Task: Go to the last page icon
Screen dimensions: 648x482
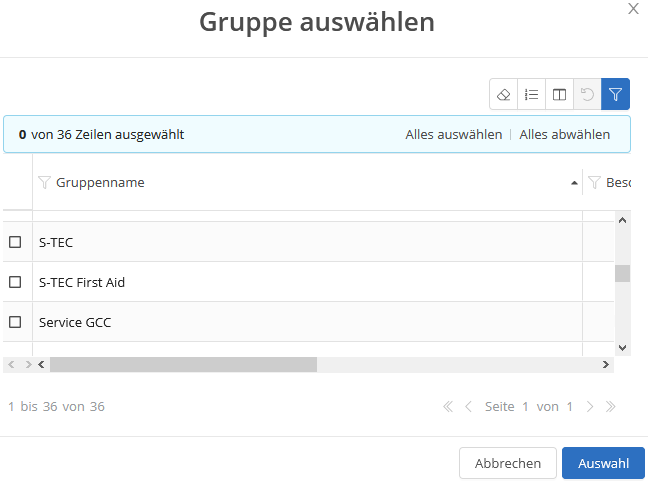Action: pos(611,407)
